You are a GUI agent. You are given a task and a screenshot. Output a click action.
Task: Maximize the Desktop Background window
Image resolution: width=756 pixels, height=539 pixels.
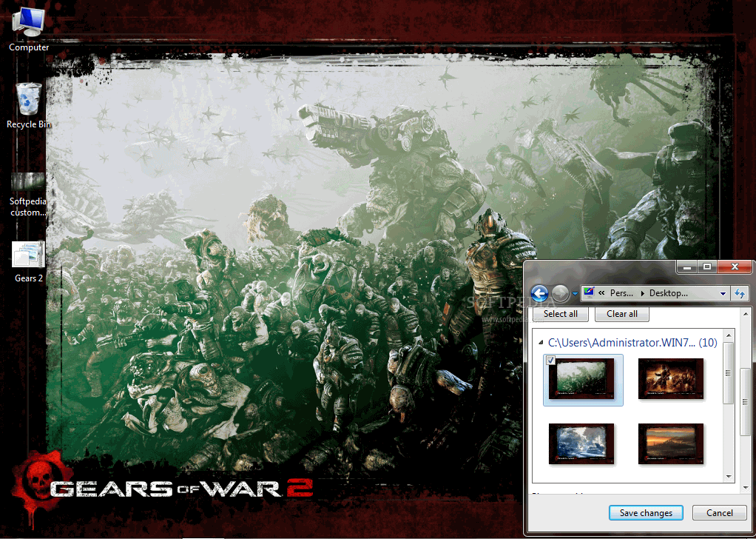(707, 267)
